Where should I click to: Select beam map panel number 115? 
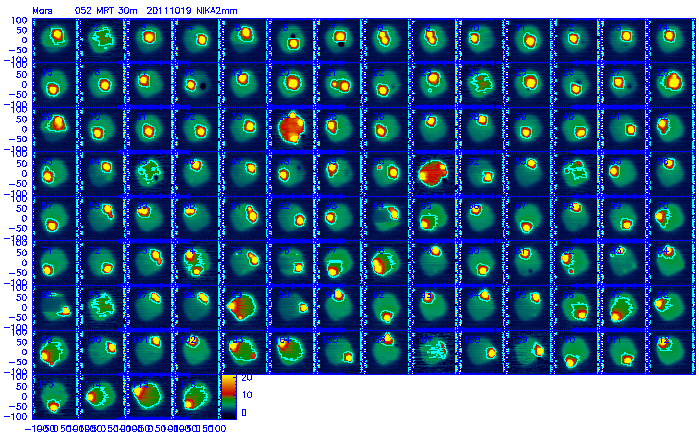coord(148,397)
